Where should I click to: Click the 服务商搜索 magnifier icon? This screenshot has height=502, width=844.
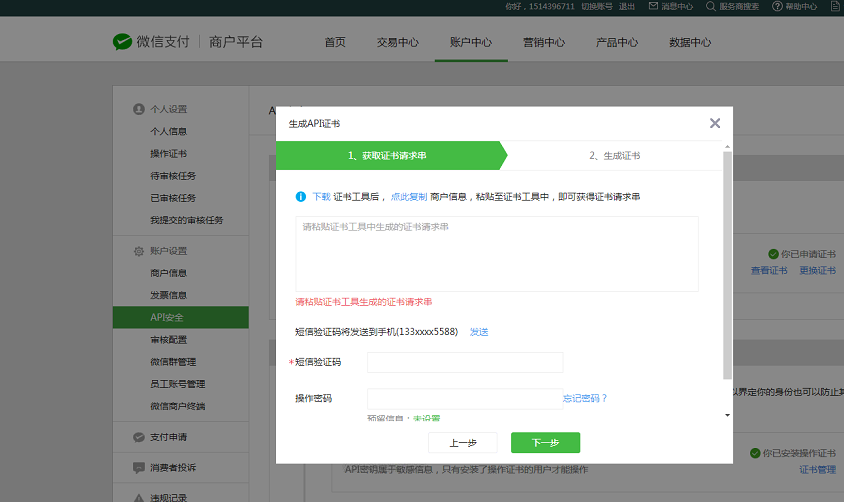click(711, 6)
